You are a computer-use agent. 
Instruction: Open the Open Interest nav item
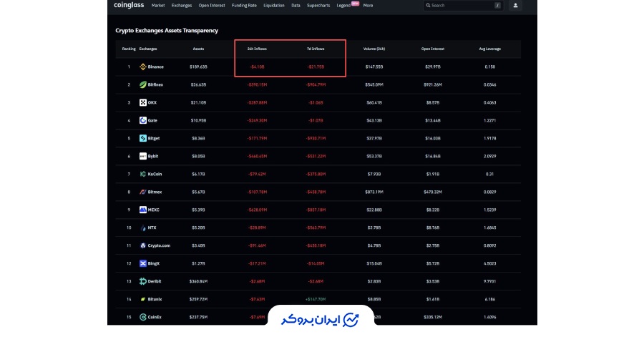tap(213, 5)
